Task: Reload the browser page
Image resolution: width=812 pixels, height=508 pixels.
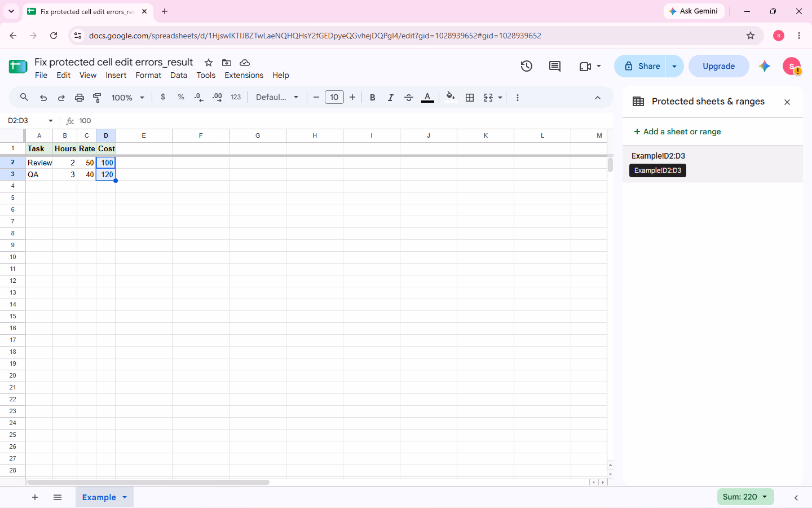Action: point(54,36)
